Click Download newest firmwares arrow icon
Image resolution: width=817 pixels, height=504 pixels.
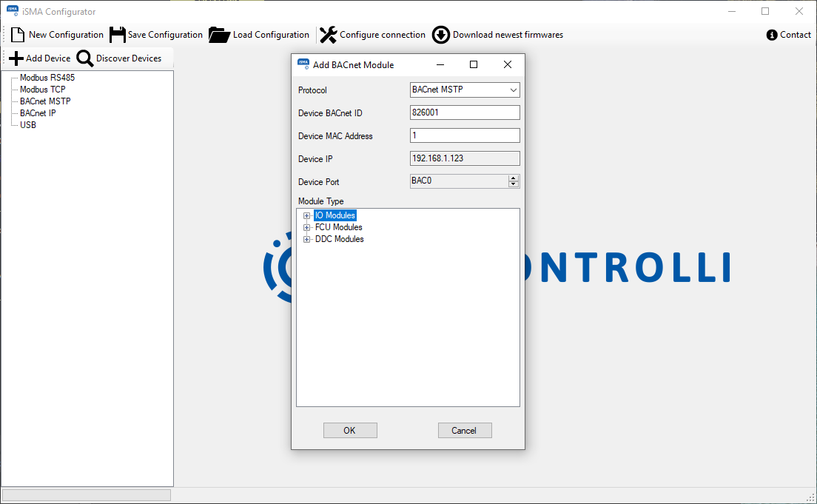point(441,35)
